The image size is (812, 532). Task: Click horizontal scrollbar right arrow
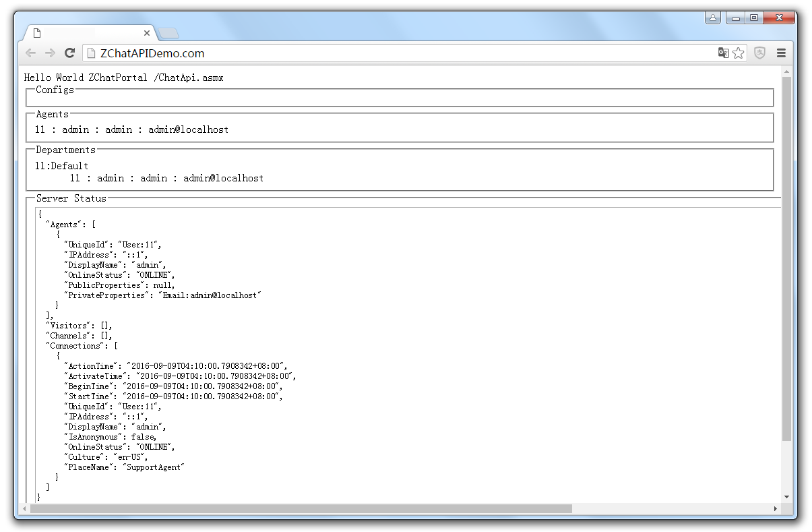pyautogui.click(x=776, y=508)
